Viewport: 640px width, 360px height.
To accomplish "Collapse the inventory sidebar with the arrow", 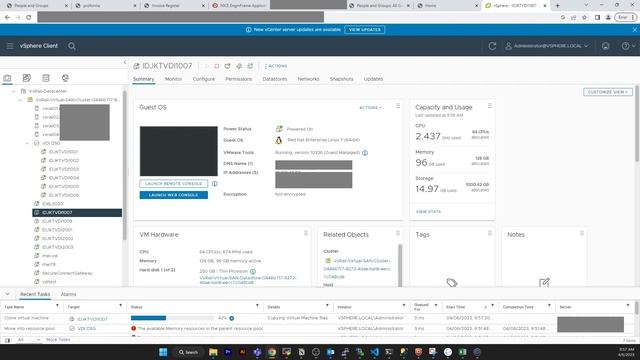I will point(125,62).
